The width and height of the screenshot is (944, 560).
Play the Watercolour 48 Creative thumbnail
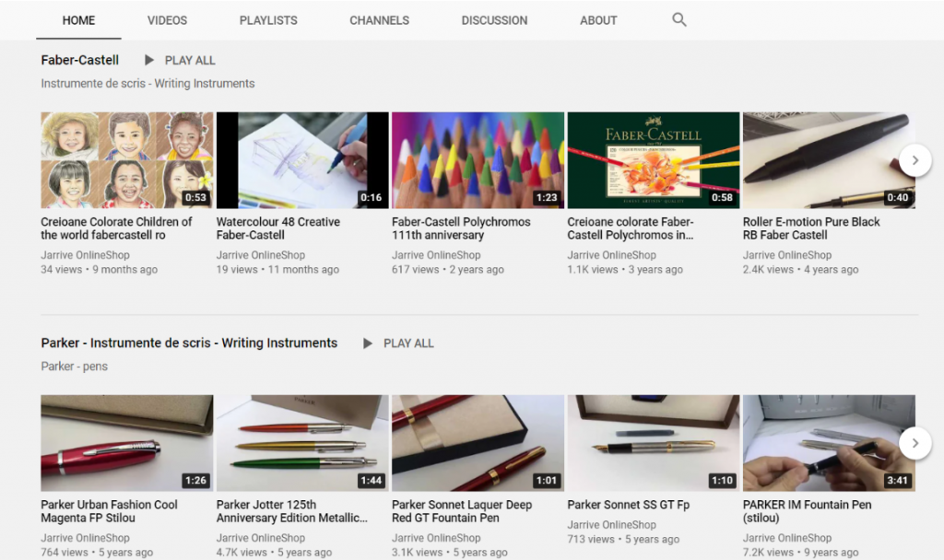pos(302,160)
